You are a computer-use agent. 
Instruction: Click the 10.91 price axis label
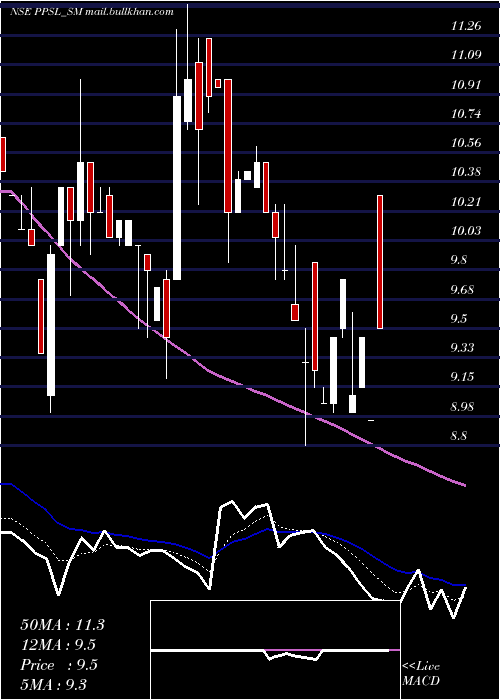tap(466, 85)
